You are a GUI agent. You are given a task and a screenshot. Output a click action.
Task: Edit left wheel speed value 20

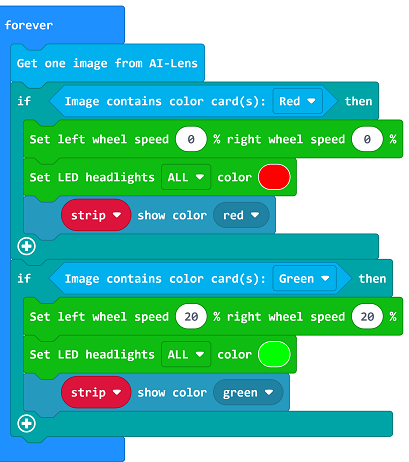[191, 316]
